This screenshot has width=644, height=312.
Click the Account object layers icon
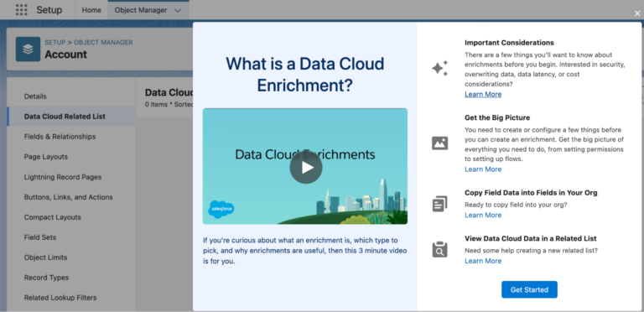pyautogui.click(x=28, y=49)
